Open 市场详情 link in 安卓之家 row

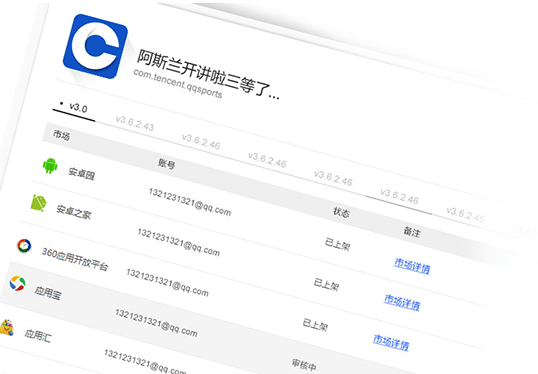point(402,302)
